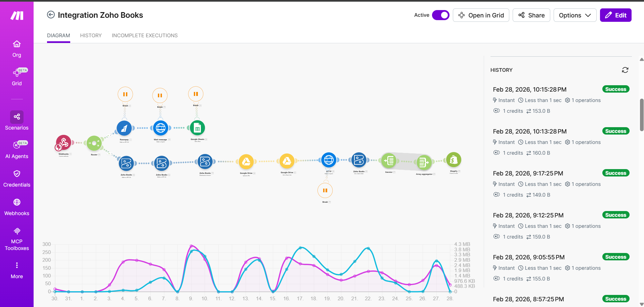Expand More in the sidebar
Screen dimensions: 644x307
tap(17, 271)
